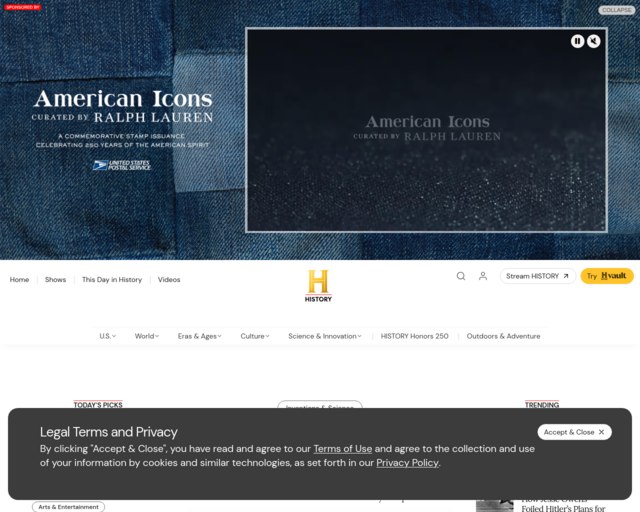640x512 pixels.
Task: Unmute the ad video sound
Action: [593, 41]
